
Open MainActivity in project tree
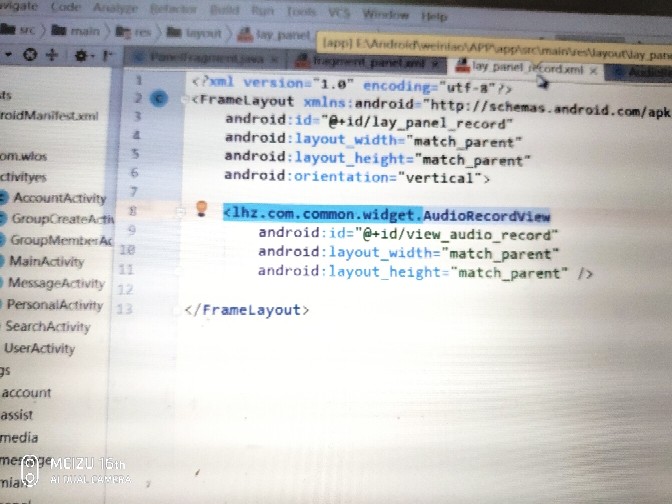47,261
